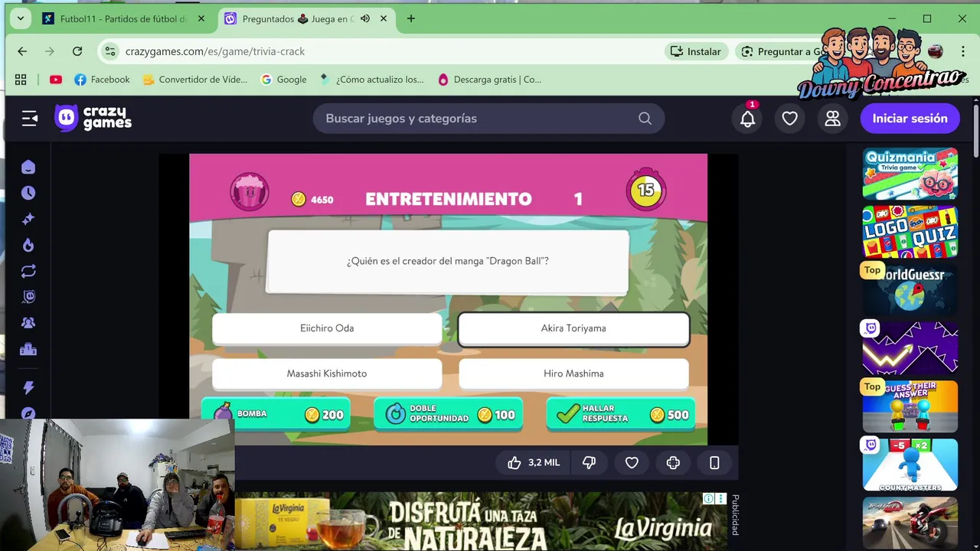Image resolution: width=980 pixels, height=551 pixels.
Task: Open the podium leaderboard icon in sidebar
Action: click(x=28, y=350)
